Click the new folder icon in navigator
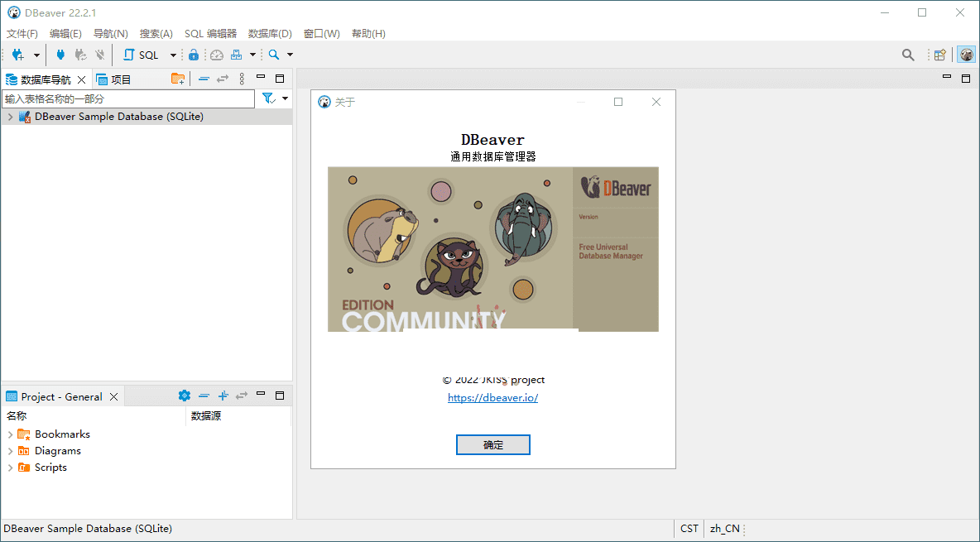This screenshot has width=980, height=542. coord(178,79)
